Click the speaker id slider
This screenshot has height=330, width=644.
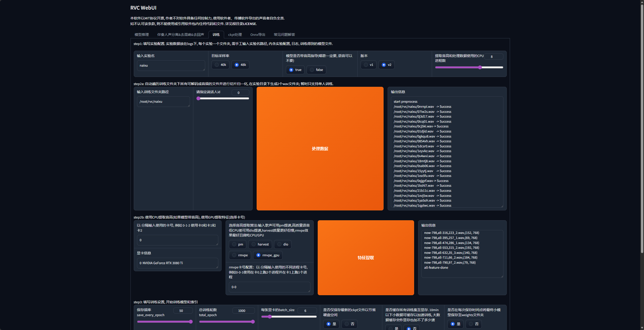tap(223, 98)
